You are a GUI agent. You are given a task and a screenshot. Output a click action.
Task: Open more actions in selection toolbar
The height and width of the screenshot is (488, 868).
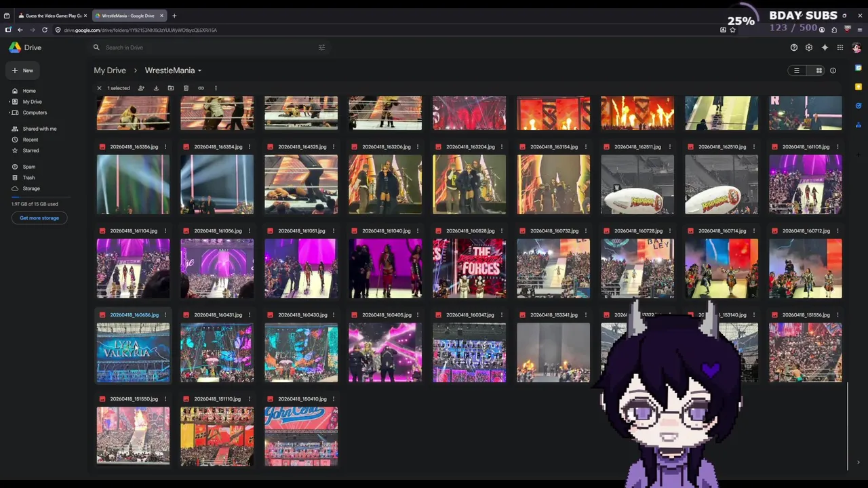[216, 88]
